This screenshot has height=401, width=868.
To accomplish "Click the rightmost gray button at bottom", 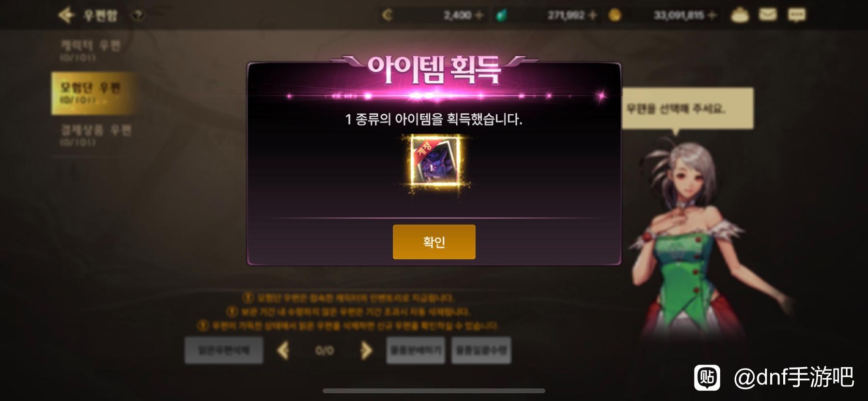I will [481, 350].
